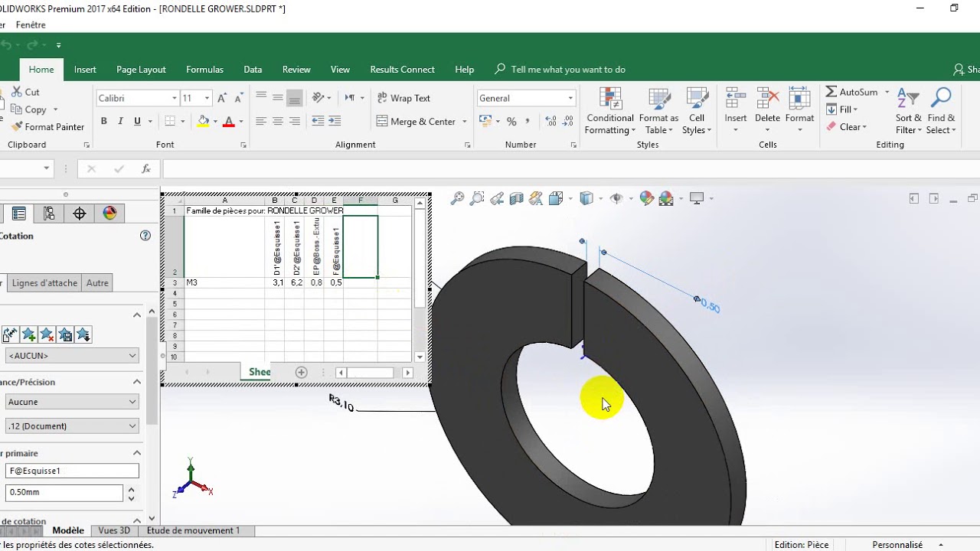Open the General number format dropdown
The height and width of the screenshot is (551, 980).
click(x=526, y=98)
